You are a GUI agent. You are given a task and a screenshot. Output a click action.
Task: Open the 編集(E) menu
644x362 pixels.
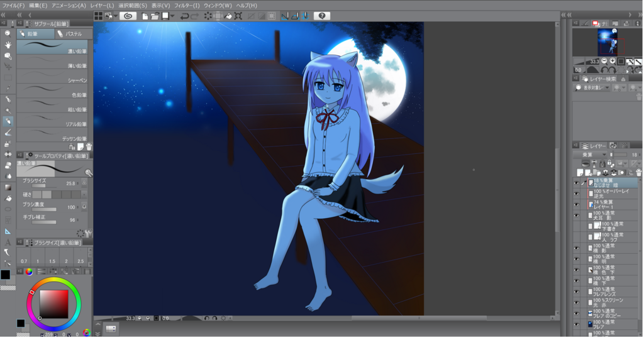click(x=38, y=5)
